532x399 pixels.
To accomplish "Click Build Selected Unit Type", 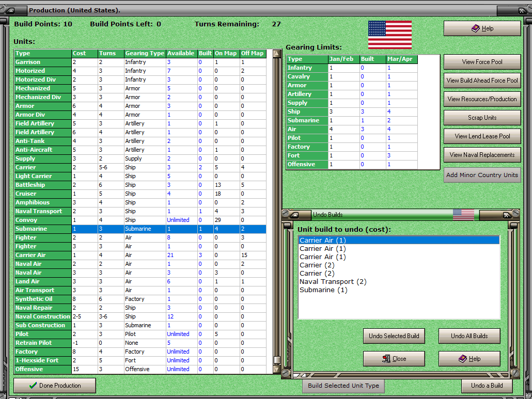I will [x=343, y=386].
